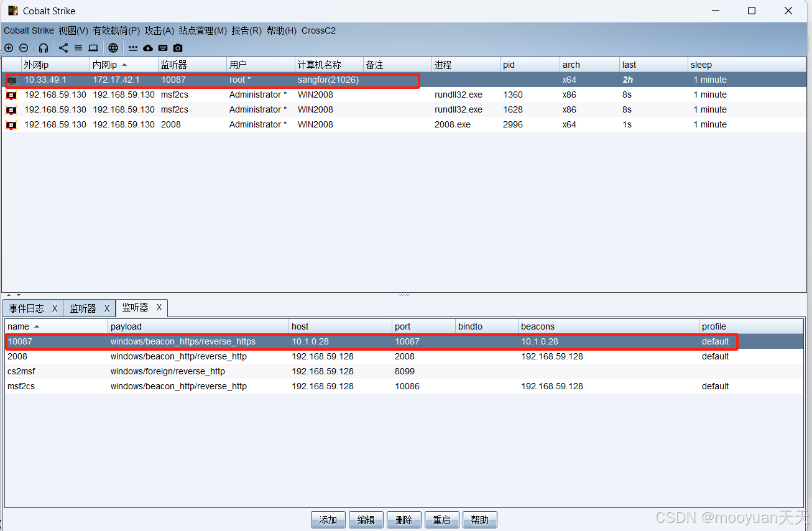This screenshot has width=812, height=531.
Task: Open the 帮助(H) menu
Action: point(282,30)
